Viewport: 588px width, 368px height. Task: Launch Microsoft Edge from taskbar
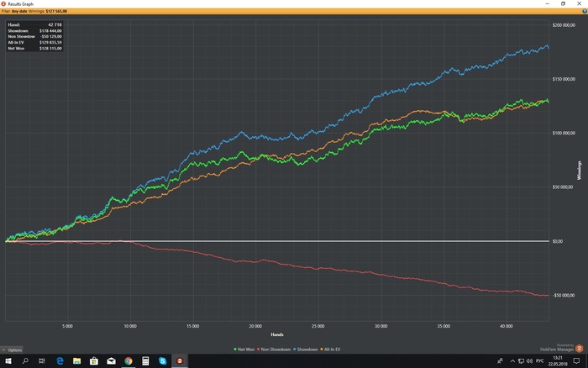[60, 361]
